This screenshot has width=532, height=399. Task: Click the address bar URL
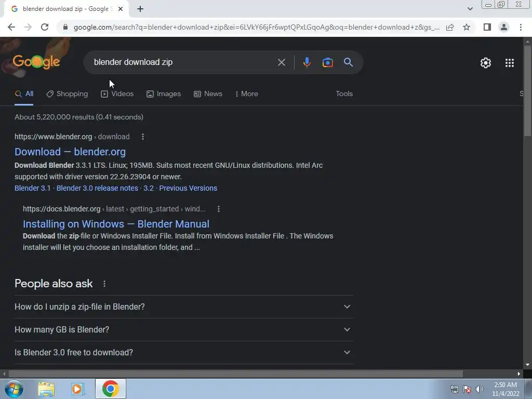[x=256, y=27]
